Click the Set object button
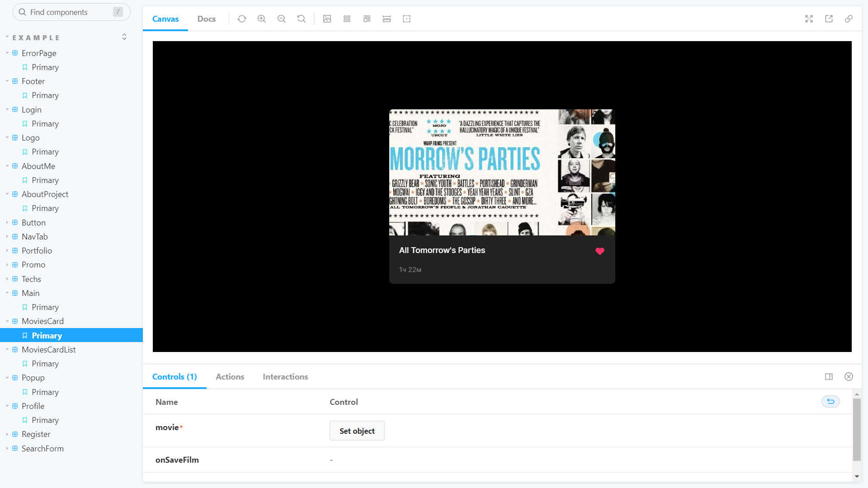Image resolution: width=868 pixels, height=488 pixels. coord(357,431)
